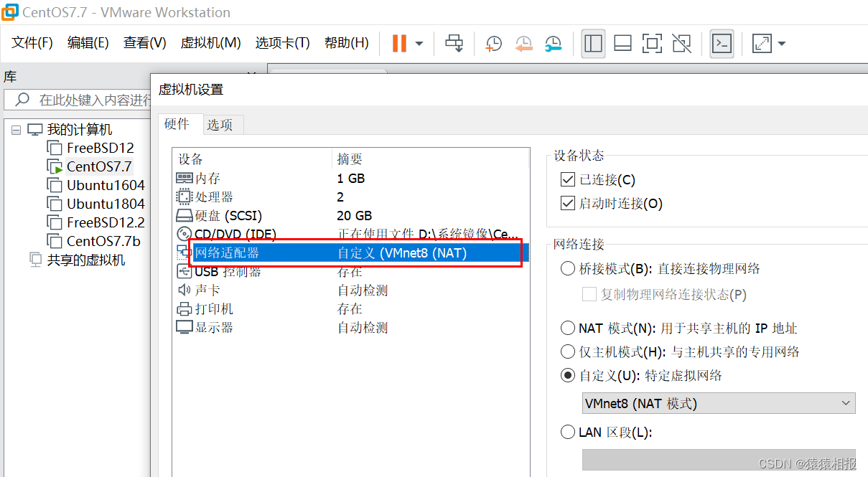Open the snapshot manager icon
Screen dimensions: 868x477
pos(553,44)
